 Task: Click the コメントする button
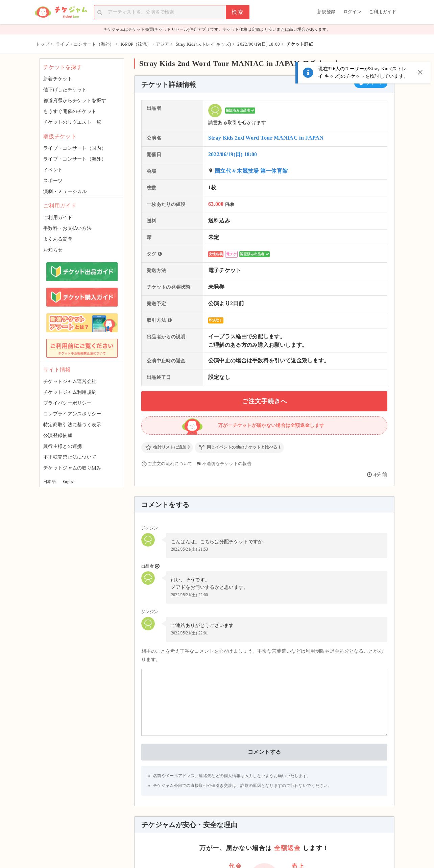click(264, 752)
